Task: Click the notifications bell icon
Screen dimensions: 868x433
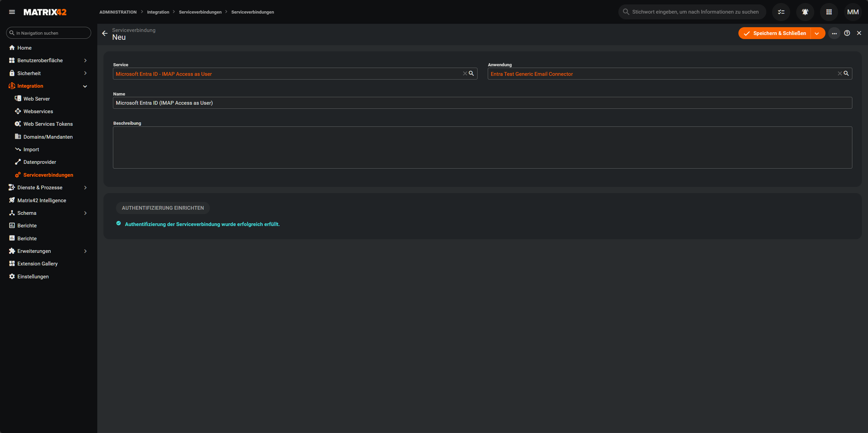Action: tap(805, 12)
